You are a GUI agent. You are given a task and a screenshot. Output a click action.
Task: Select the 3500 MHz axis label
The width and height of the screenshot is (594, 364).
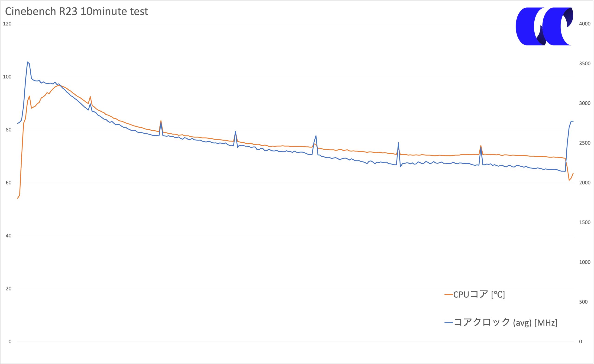click(x=584, y=63)
